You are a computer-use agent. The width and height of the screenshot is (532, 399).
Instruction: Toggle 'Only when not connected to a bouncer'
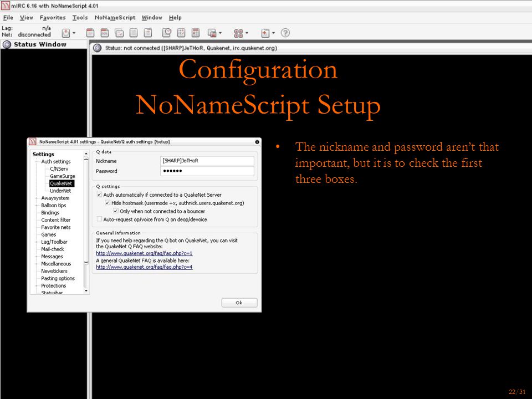coord(116,211)
